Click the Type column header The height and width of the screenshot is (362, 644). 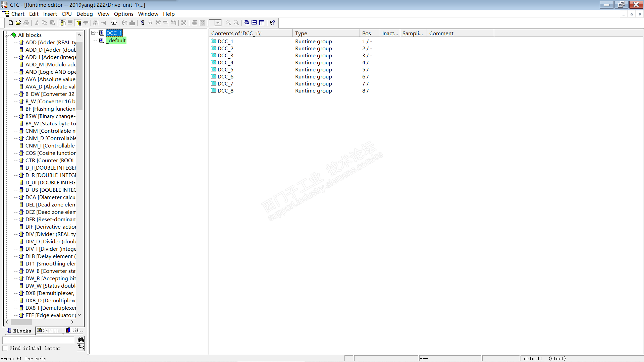pyautogui.click(x=326, y=33)
